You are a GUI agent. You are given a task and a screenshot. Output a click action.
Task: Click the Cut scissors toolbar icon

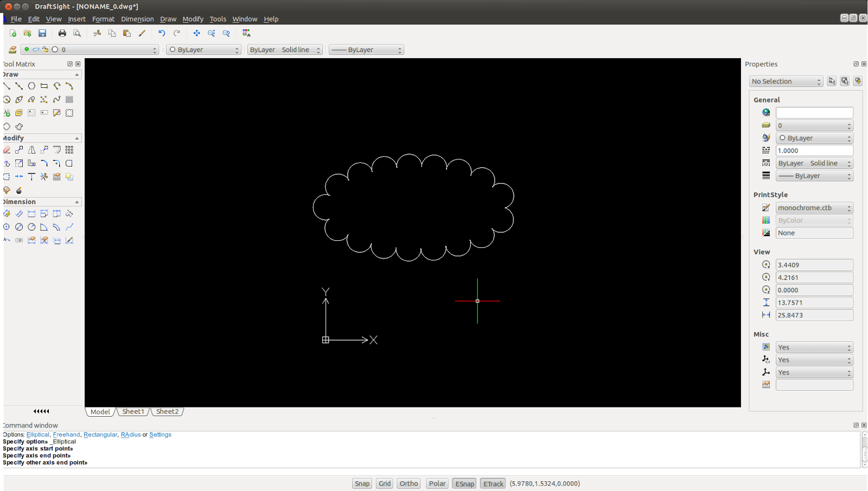pos(97,33)
